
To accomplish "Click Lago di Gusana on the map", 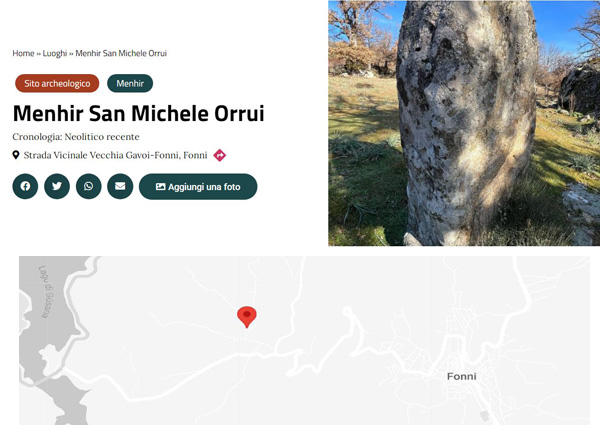I will (x=47, y=292).
